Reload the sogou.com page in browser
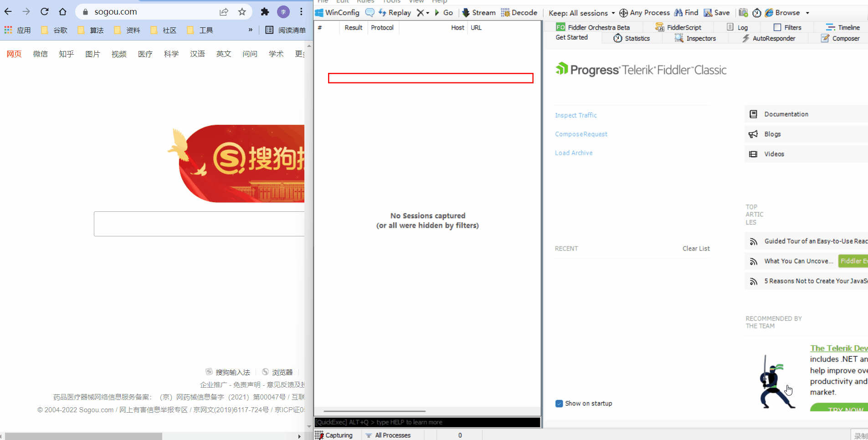 click(x=44, y=12)
